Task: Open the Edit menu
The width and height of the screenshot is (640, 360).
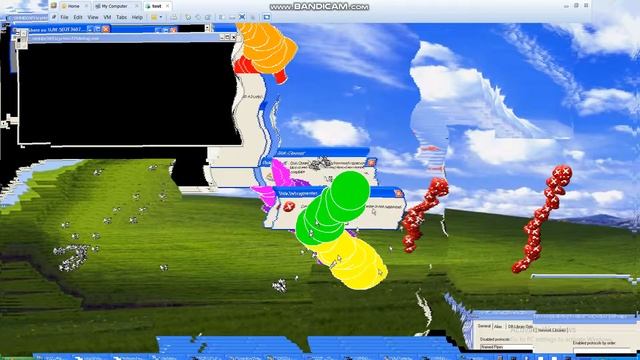Action: coord(78,18)
